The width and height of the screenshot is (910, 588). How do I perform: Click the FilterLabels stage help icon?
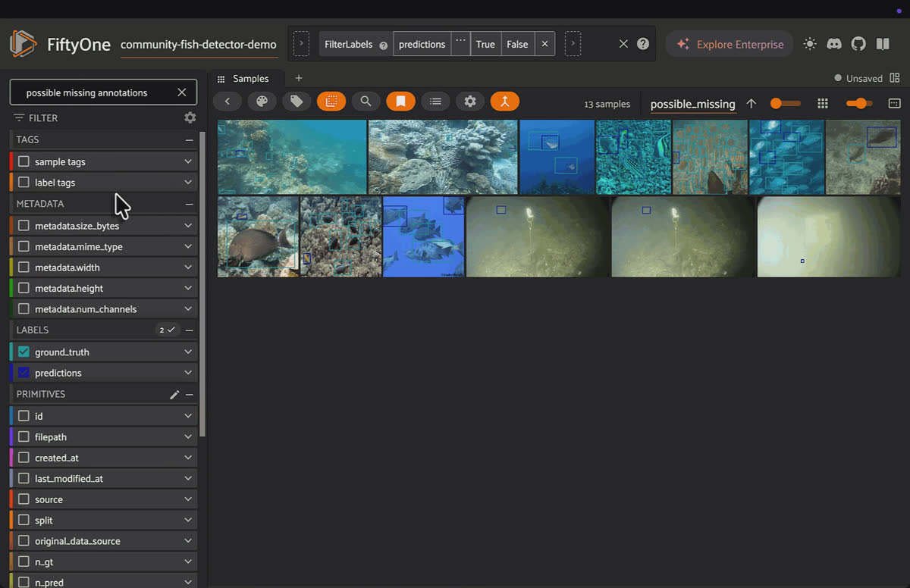click(x=383, y=45)
